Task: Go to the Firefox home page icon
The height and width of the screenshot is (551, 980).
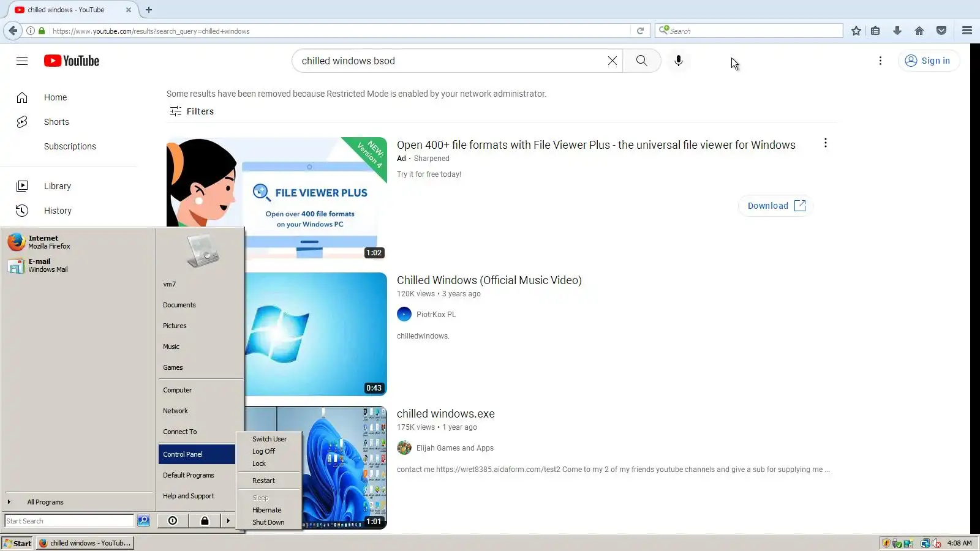Action: pos(919,31)
